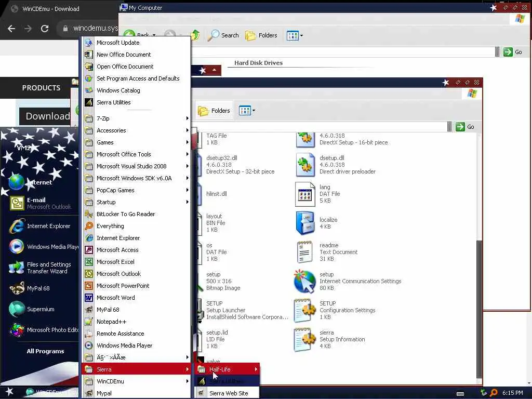Launch Supermium browser from the start menu
This screenshot has height=399, width=532.
[x=41, y=309]
